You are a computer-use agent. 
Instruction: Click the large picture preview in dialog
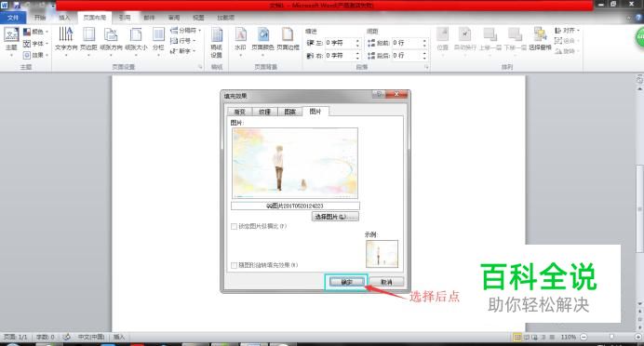point(295,163)
